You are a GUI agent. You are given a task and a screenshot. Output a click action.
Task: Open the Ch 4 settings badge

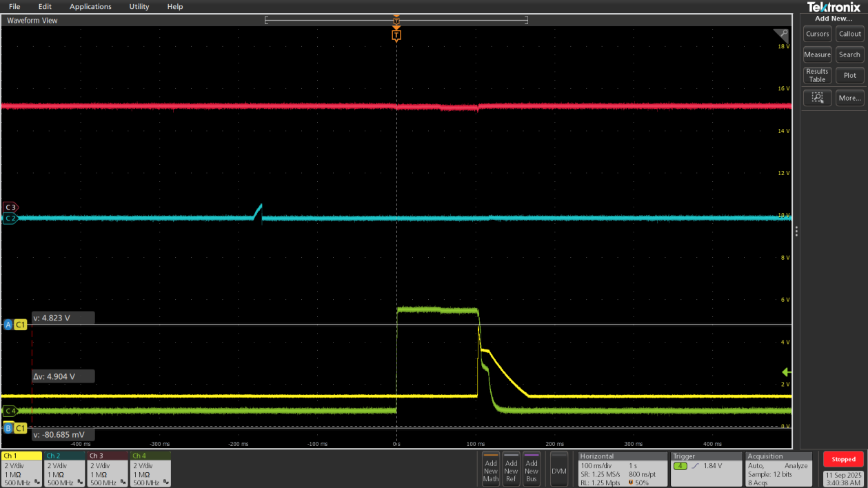coord(150,469)
